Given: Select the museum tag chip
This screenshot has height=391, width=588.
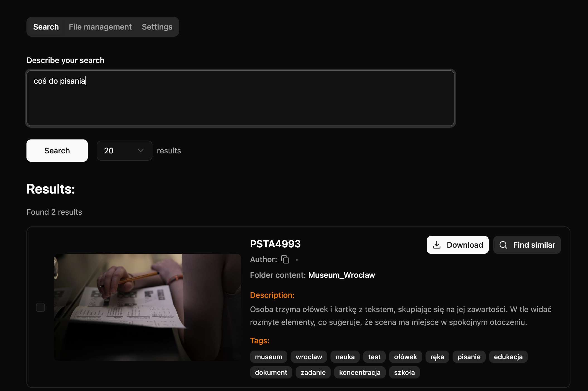Looking at the screenshot, I should 268,357.
